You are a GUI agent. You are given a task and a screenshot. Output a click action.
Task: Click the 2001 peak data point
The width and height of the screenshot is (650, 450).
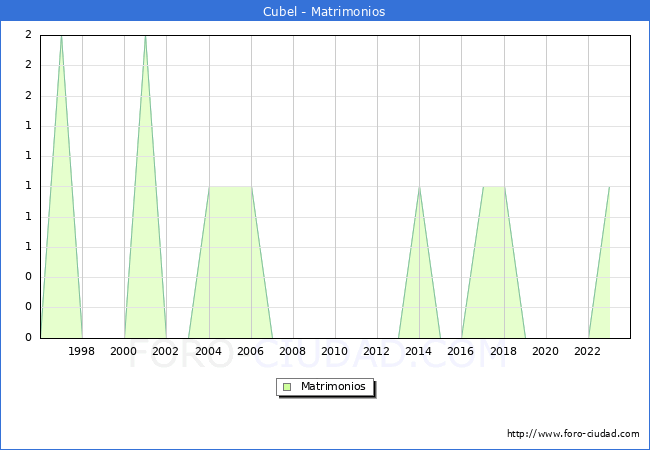tap(145, 36)
